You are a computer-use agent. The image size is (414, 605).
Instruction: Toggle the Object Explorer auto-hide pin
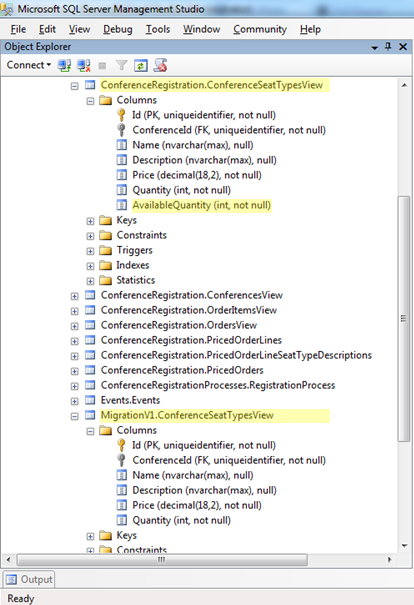(388, 47)
